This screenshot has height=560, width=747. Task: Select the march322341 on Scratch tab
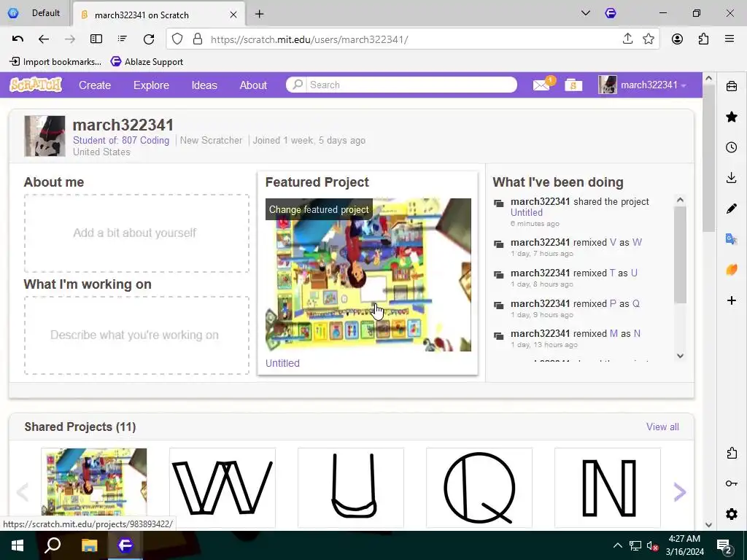[160, 15]
